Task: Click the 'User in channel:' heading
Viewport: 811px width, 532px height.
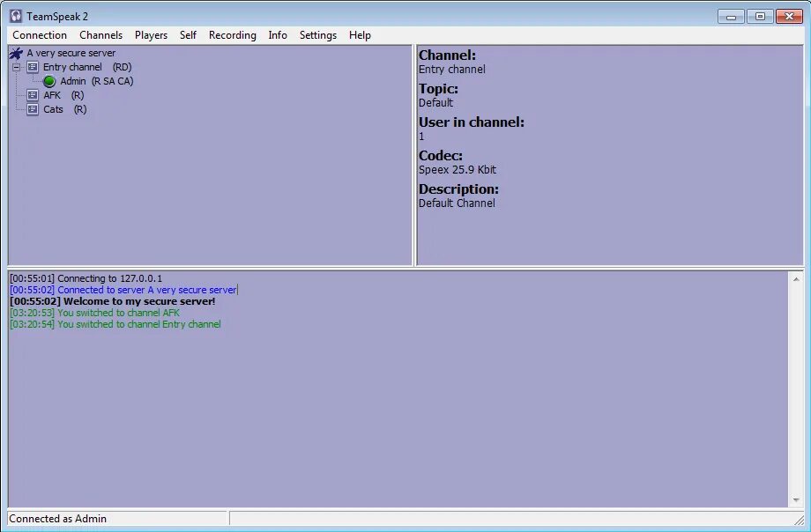Action: (472, 122)
